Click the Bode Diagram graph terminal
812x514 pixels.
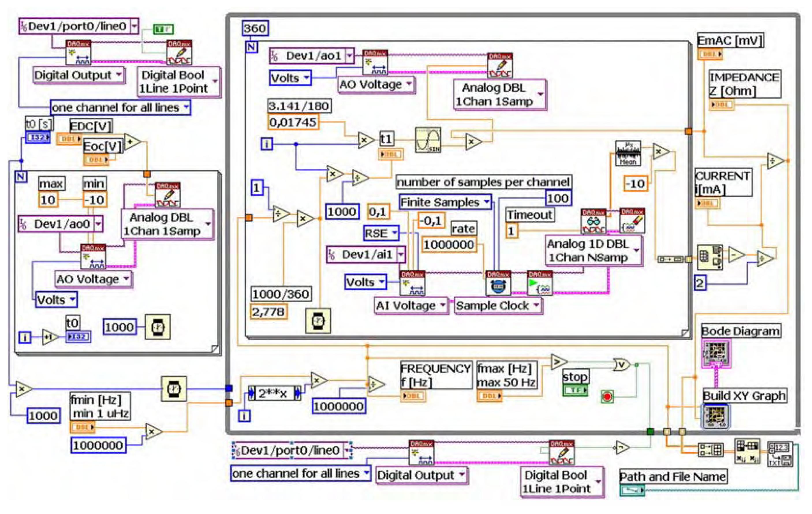click(716, 354)
